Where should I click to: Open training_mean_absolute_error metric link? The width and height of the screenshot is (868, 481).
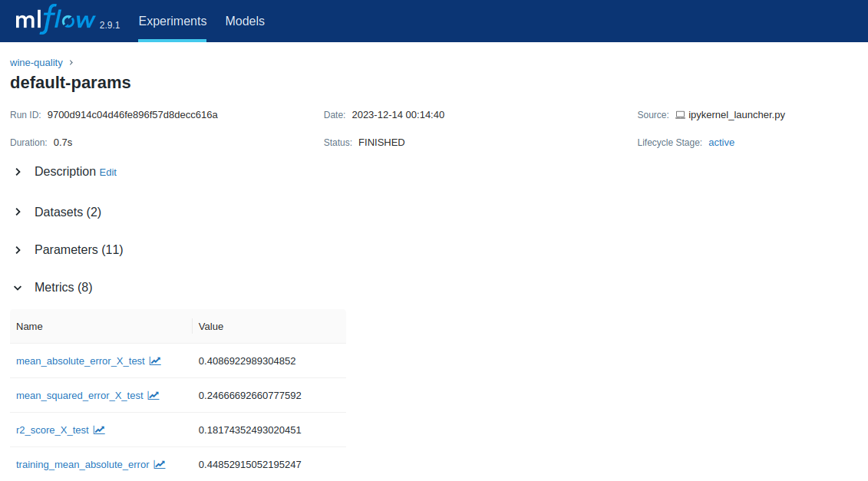click(83, 465)
